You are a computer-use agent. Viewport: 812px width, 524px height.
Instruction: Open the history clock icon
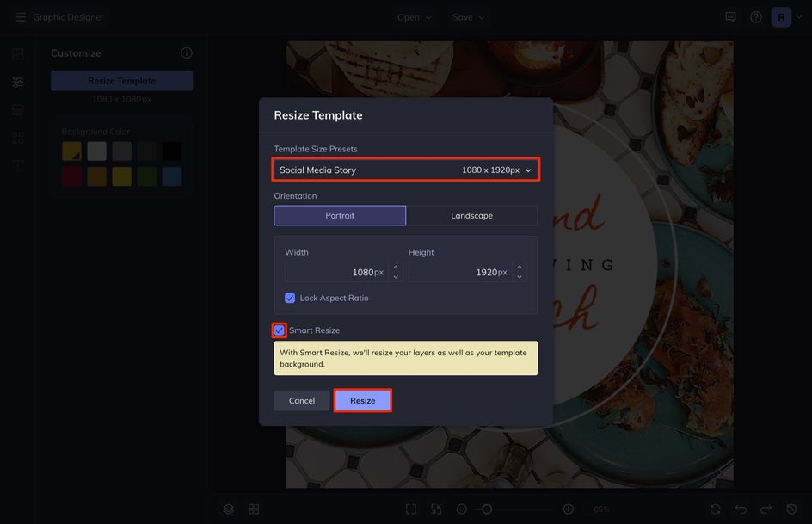click(791, 509)
